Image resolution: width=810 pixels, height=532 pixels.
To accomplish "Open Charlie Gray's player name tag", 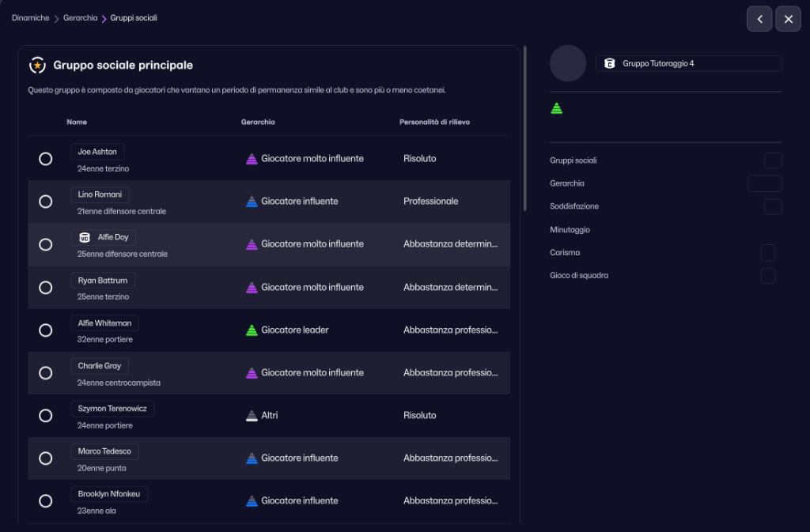I will [100, 366].
